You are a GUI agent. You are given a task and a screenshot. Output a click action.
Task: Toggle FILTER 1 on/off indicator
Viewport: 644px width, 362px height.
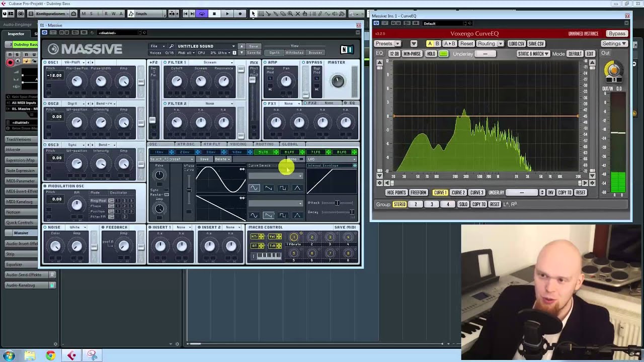click(x=165, y=62)
